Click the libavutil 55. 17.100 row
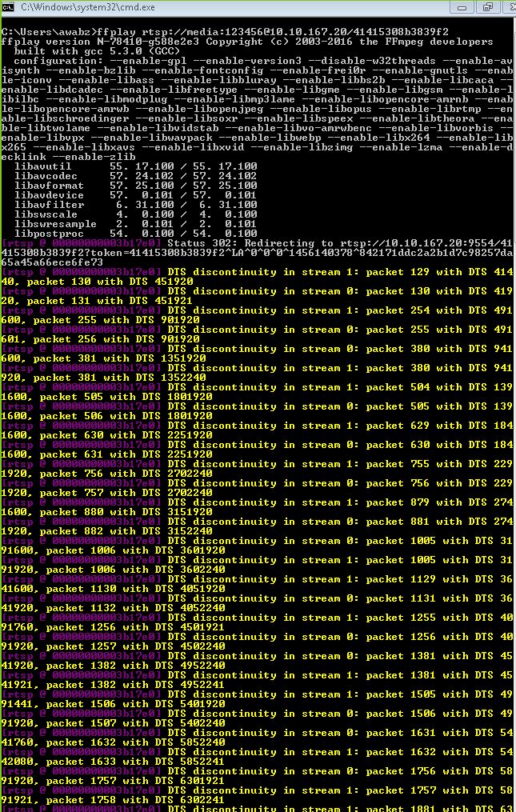The width and height of the screenshot is (516, 812). (x=136, y=166)
